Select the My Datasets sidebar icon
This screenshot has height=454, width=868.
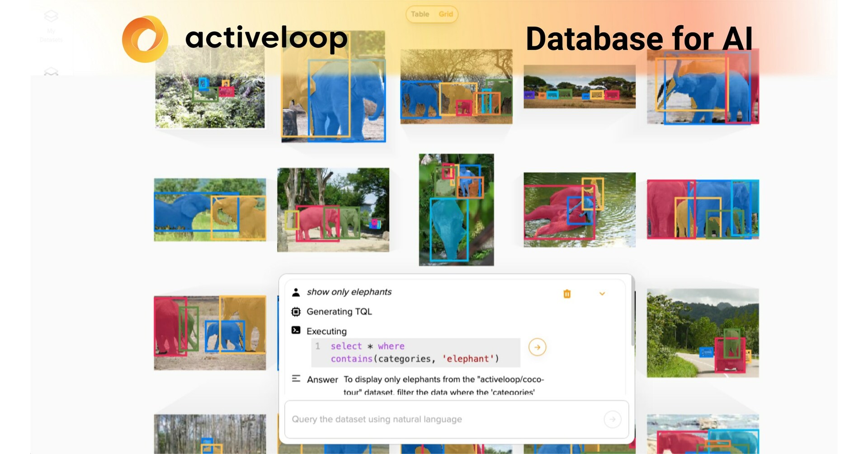pos(51,17)
